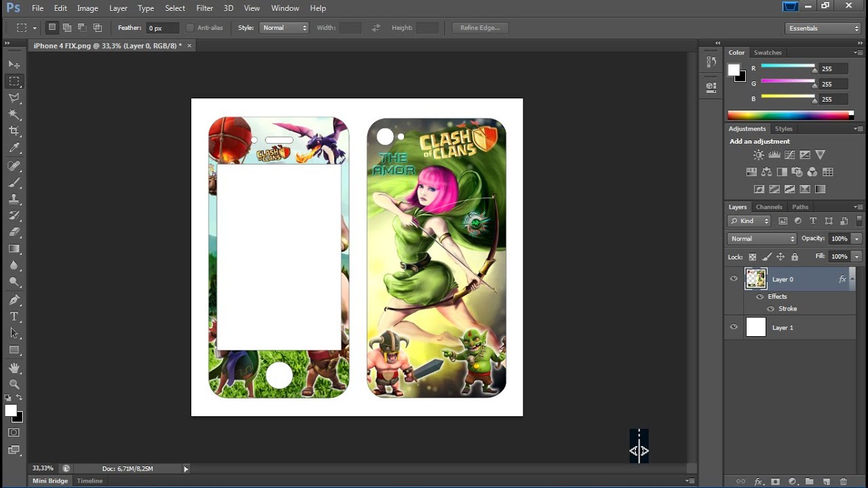Open the Image menu
Screen dimensions: 868x488
87,8
